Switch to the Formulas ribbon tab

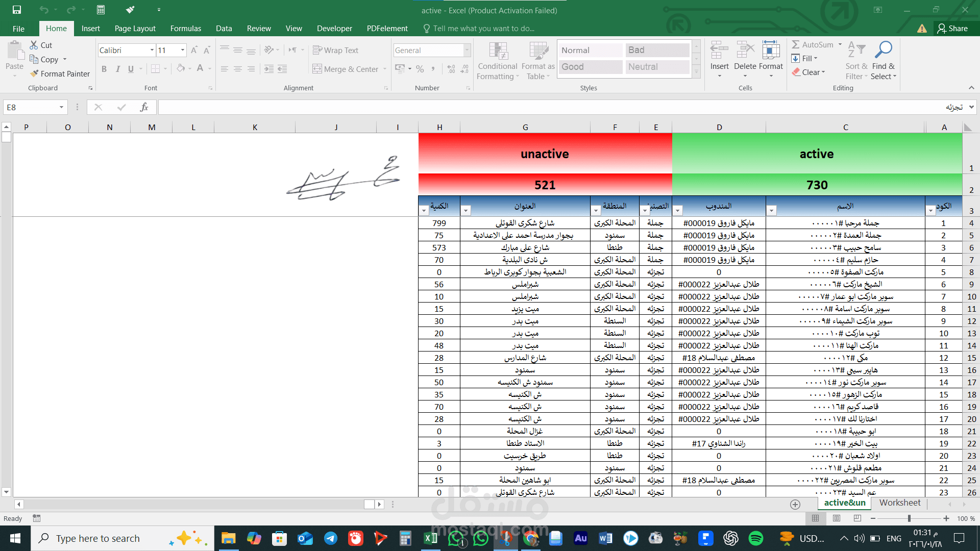tap(185, 29)
